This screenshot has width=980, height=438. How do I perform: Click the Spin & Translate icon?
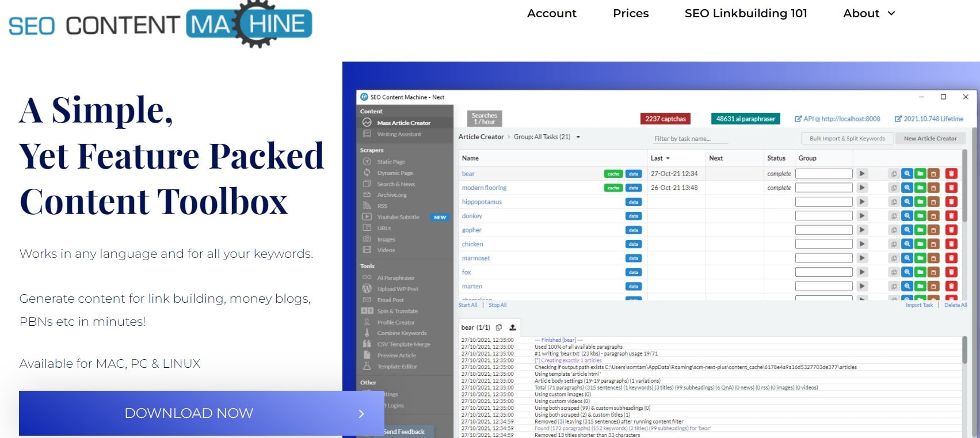[x=367, y=311]
